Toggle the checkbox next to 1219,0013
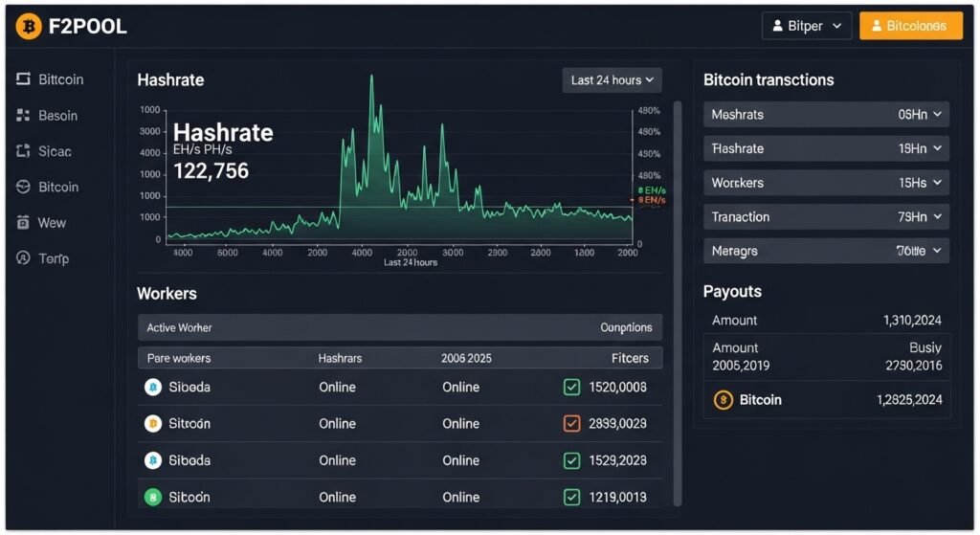980x535 pixels. [x=571, y=497]
